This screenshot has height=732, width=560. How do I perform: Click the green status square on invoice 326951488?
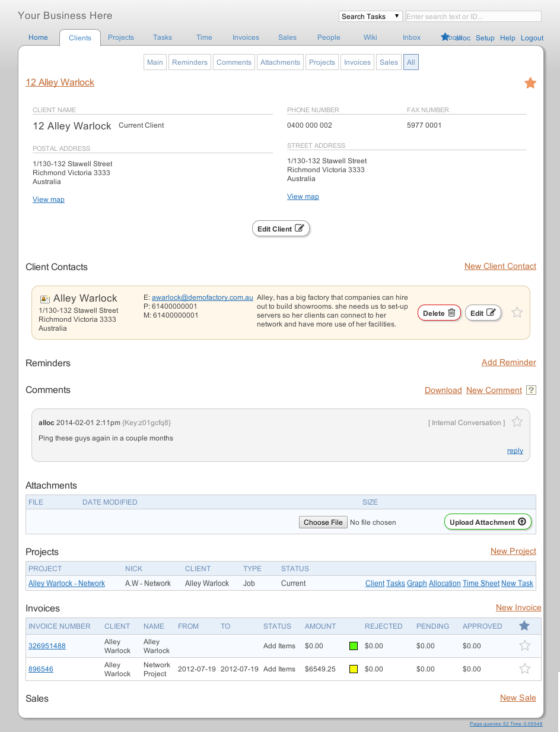pos(354,646)
